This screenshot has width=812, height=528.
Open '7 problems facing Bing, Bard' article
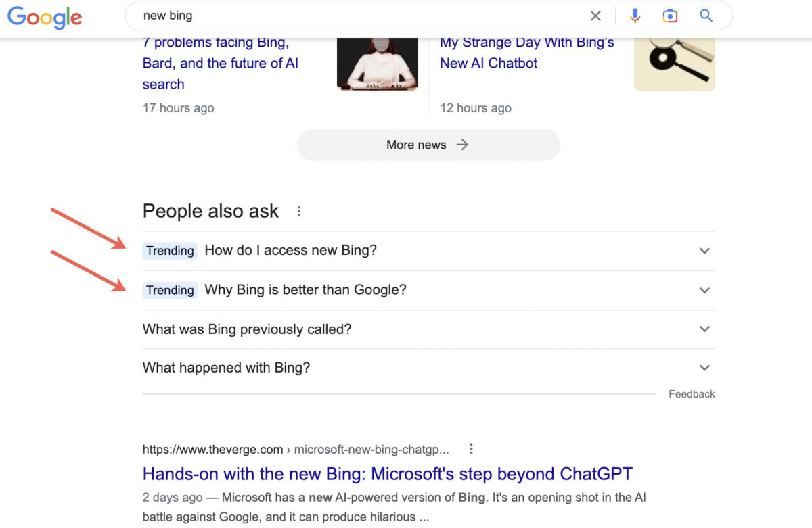216,63
